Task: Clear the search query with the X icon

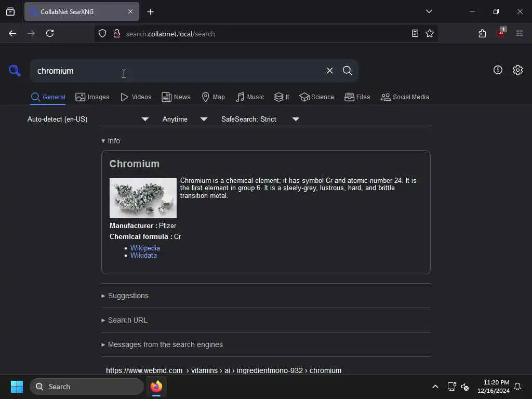Action: [329, 71]
